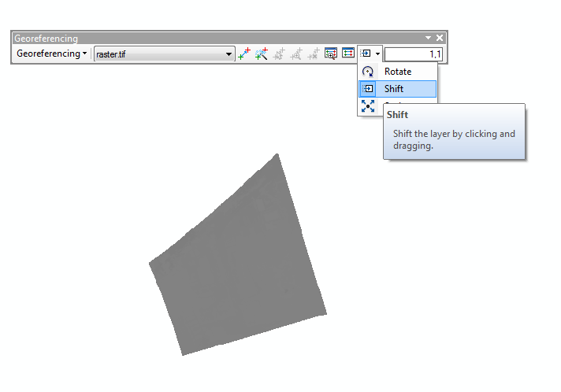Expand the transform tool dropdown arrow

(x=378, y=54)
